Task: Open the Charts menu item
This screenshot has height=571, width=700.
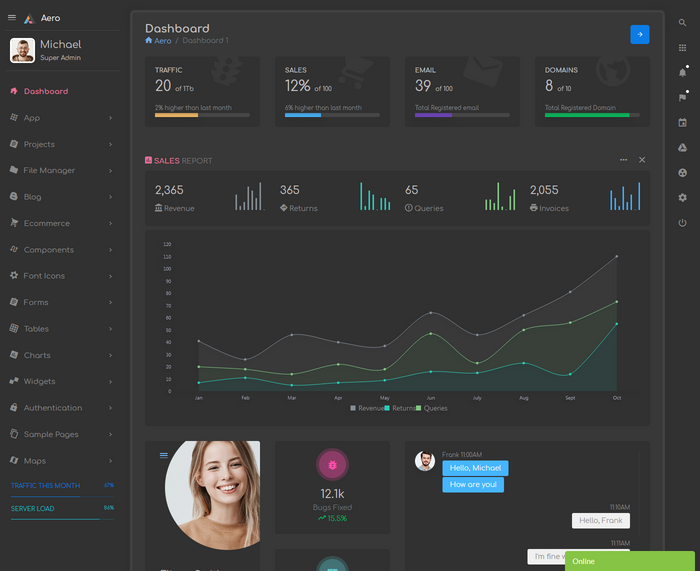Action: (62, 355)
